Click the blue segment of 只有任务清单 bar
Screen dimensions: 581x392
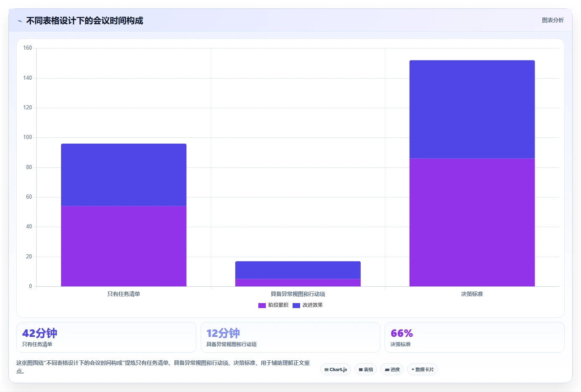tap(124, 175)
